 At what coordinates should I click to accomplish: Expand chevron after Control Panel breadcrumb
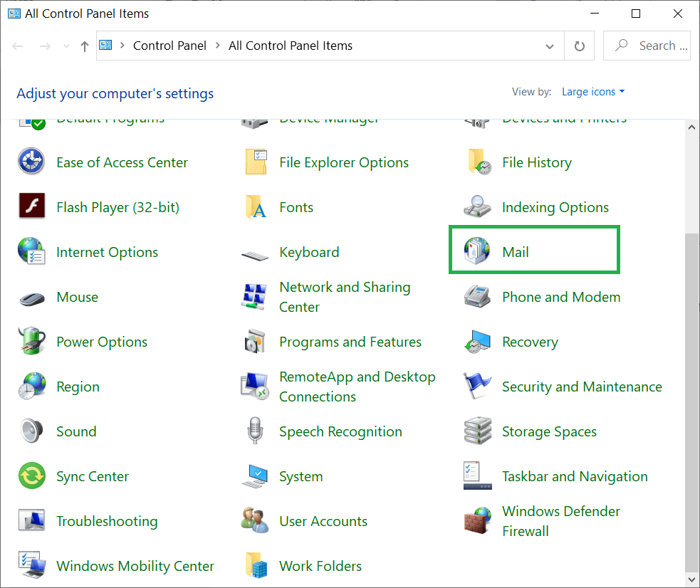pos(217,45)
